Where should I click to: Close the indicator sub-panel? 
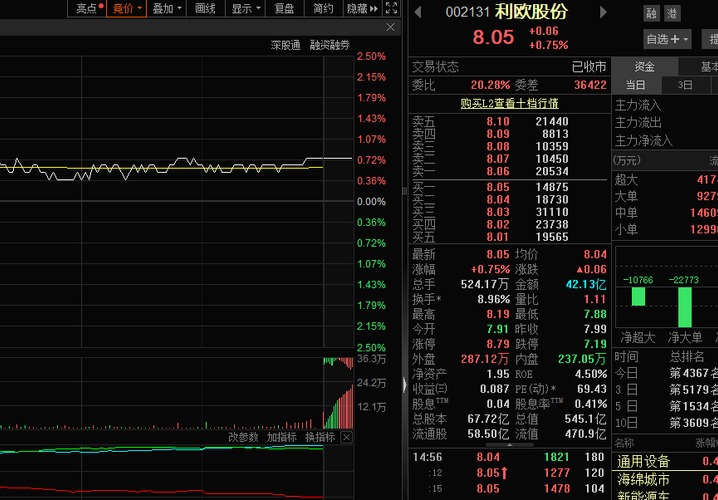coord(347,437)
